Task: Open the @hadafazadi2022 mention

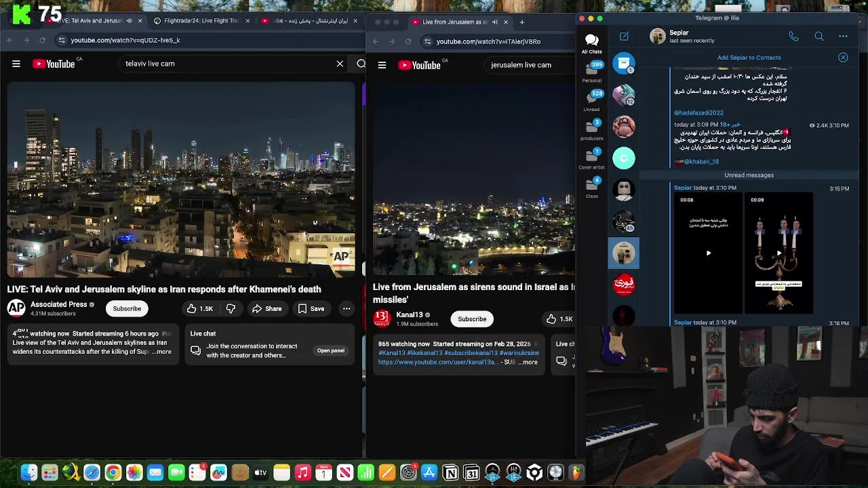Action: (698, 113)
